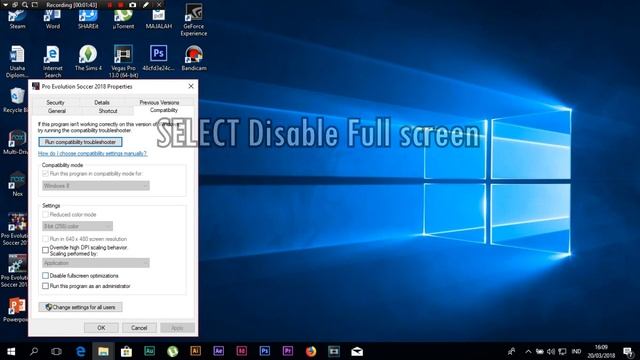The width and height of the screenshot is (640, 360).
Task: Open Adobe Illustrator from the taskbar
Action: click(x=196, y=351)
